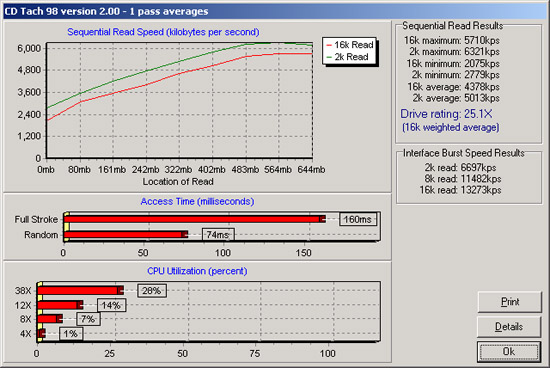
Task: Click the 16k read 13273kps burst result
Action: (x=460, y=190)
